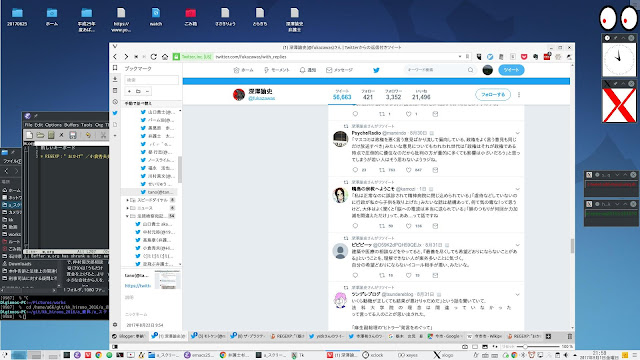This screenshot has height=360, width=640.
Task: Open the 20170625 desktop folder
Action: pyautogui.click(x=17, y=18)
